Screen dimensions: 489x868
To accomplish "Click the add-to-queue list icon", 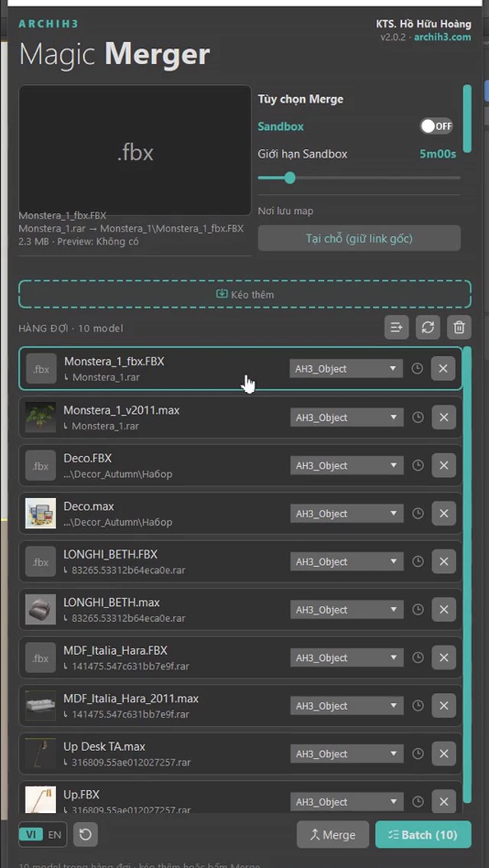I will click(x=397, y=327).
